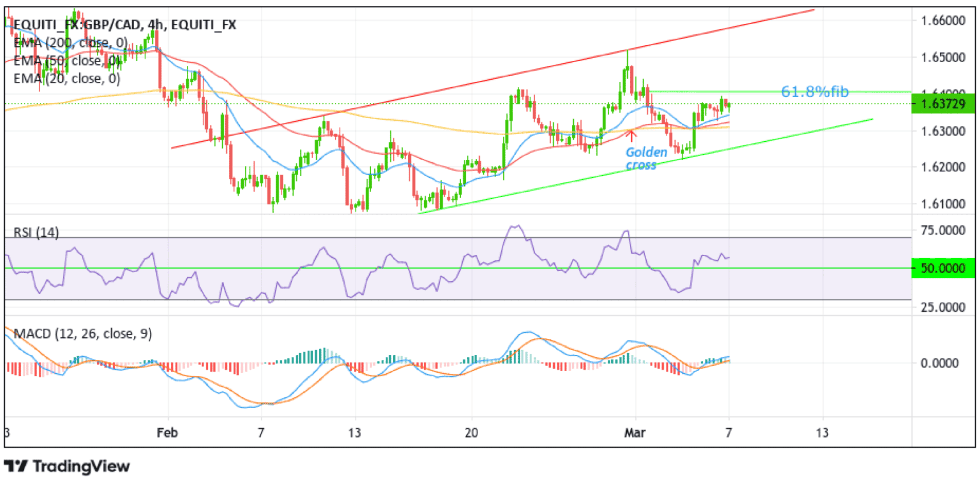Image resolution: width=980 pixels, height=484 pixels.
Task: Click the EMA (200, close, 0) legend
Action: (70, 43)
